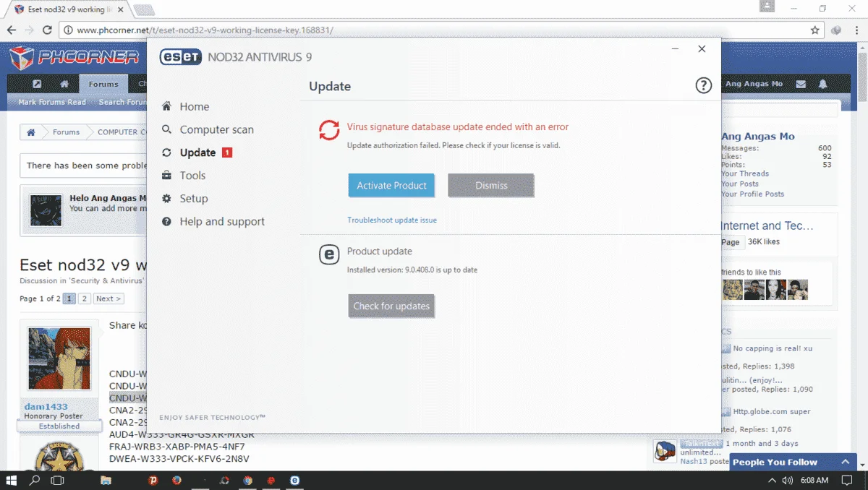Viewport: 868px width, 490px height.
Task: Open ESET help with the circled question mark
Action: coord(703,86)
